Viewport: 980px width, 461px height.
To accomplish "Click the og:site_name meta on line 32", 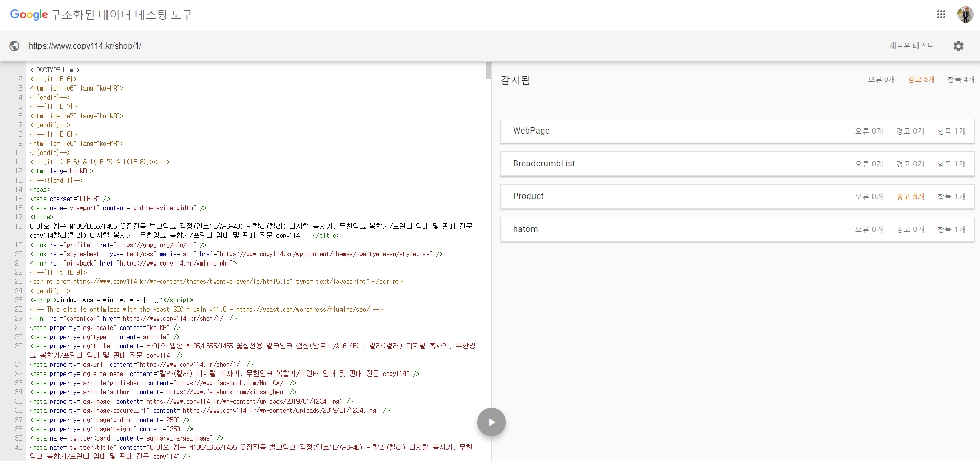I will 224,374.
